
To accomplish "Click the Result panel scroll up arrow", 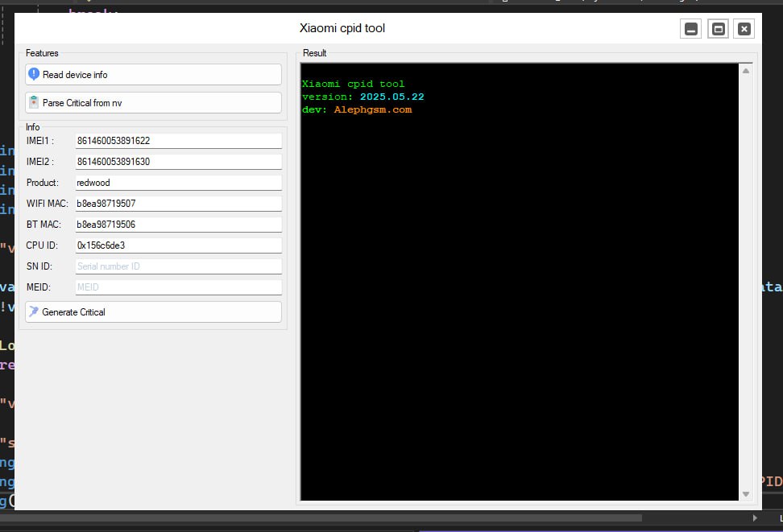I will point(746,71).
